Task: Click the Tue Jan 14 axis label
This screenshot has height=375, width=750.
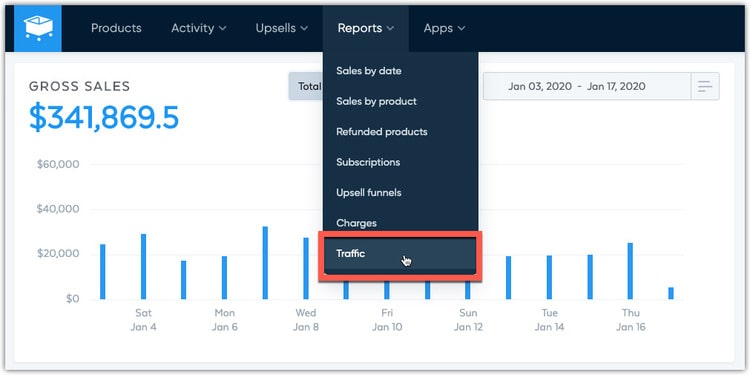Action: point(550,320)
